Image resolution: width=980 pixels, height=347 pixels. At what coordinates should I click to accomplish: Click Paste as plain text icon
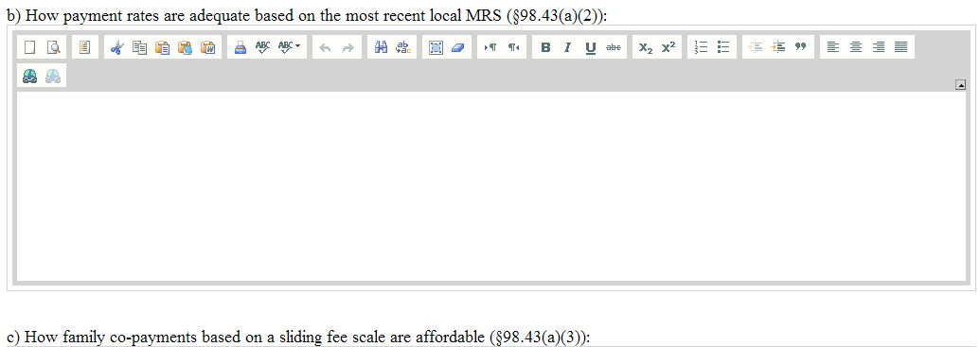tap(185, 47)
